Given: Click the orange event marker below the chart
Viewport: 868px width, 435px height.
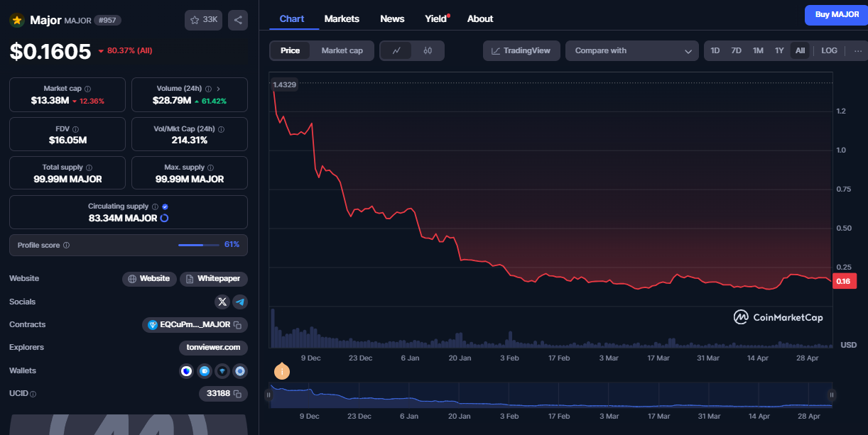Looking at the screenshot, I should click(x=282, y=370).
